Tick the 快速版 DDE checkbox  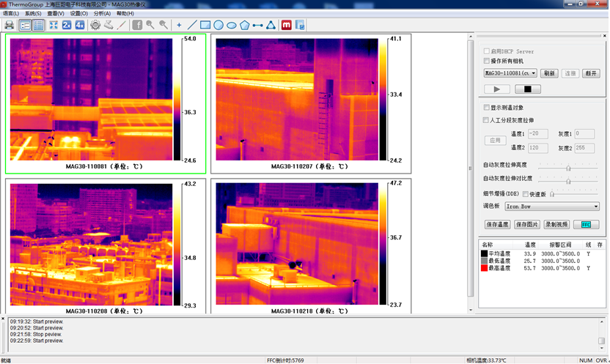pyautogui.click(x=526, y=194)
